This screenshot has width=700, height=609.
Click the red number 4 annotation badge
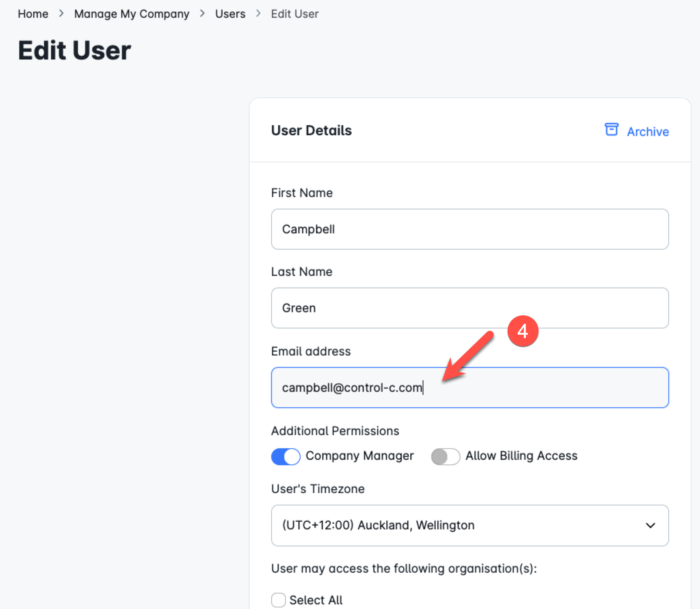pyautogui.click(x=523, y=331)
